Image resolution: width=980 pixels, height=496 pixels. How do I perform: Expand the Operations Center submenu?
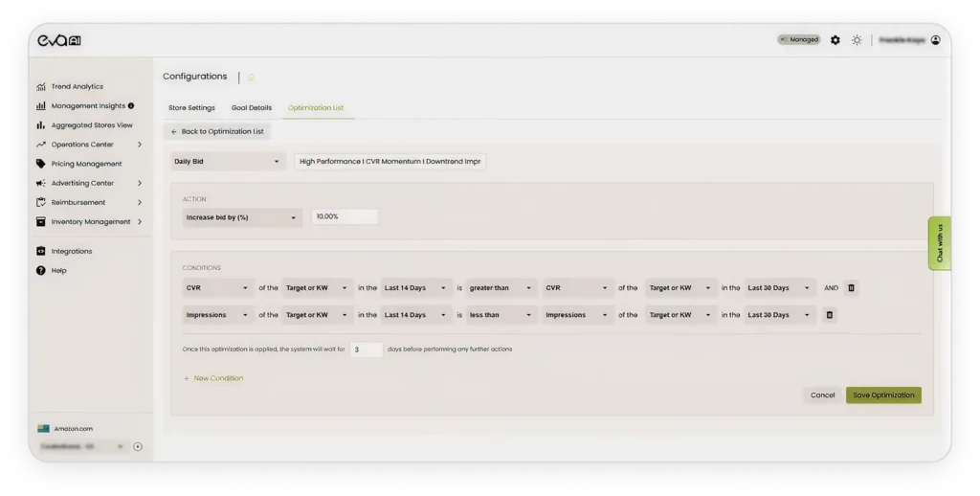tap(140, 145)
